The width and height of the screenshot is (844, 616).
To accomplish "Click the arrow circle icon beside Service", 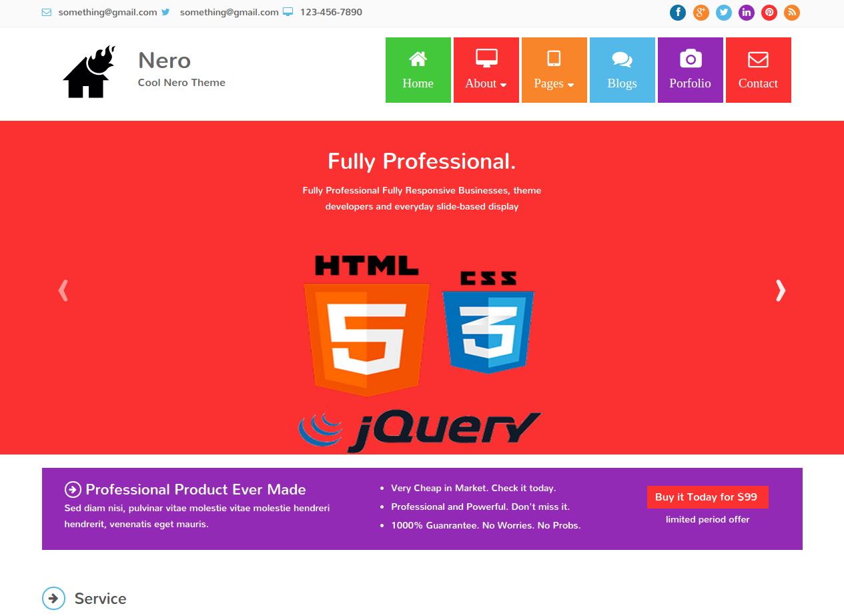I will (x=53, y=598).
